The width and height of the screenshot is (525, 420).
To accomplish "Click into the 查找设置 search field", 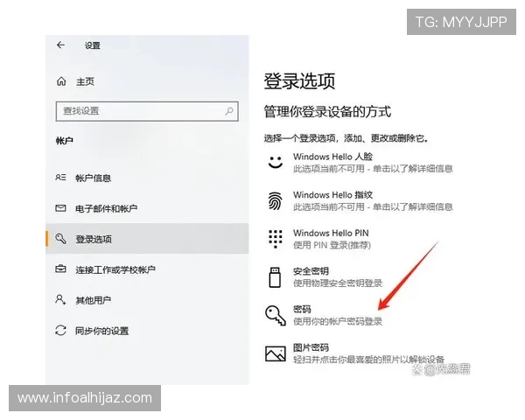I will [147, 111].
